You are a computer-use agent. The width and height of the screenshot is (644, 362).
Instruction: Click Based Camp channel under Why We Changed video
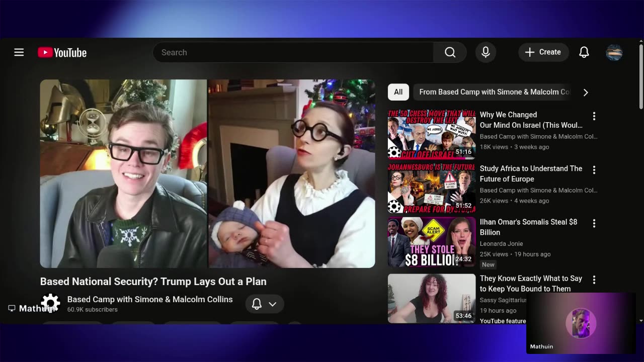539,136
